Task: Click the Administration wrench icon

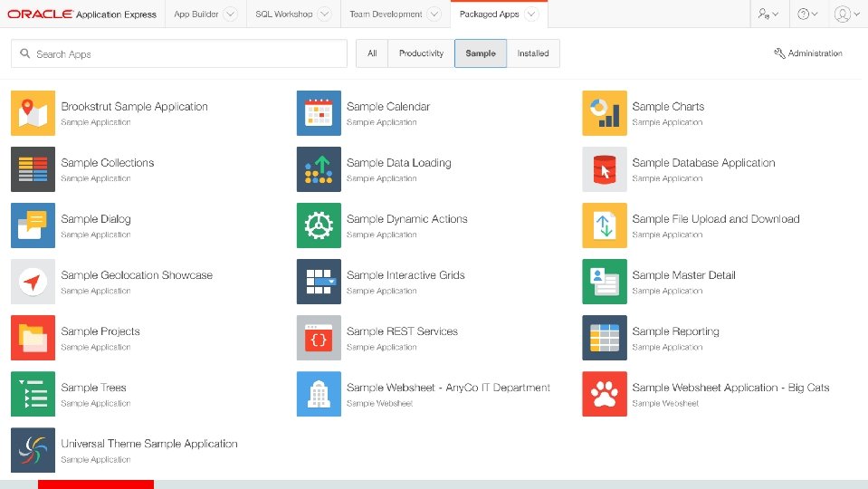Action: 779,53
